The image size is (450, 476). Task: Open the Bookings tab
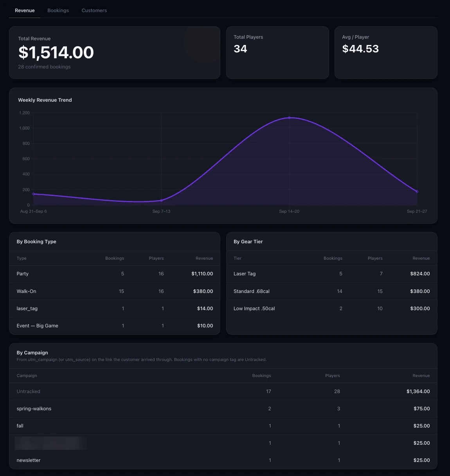58,11
